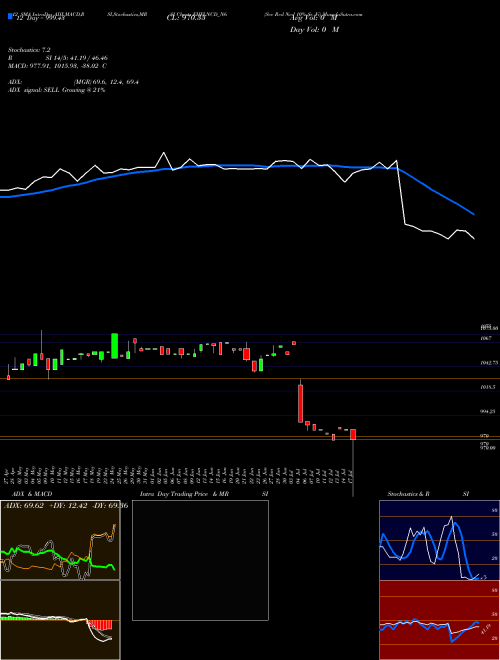Click the 'ADX & MACD' panel title

click(x=32, y=494)
